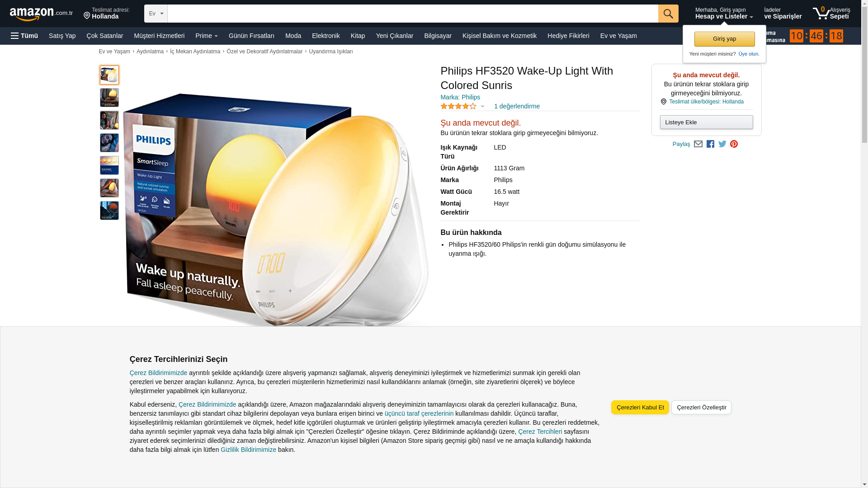Viewport: 868px width, 488px height.
Task: Expand the Hesap ve Listeler menu
Action: click(724, 13)
